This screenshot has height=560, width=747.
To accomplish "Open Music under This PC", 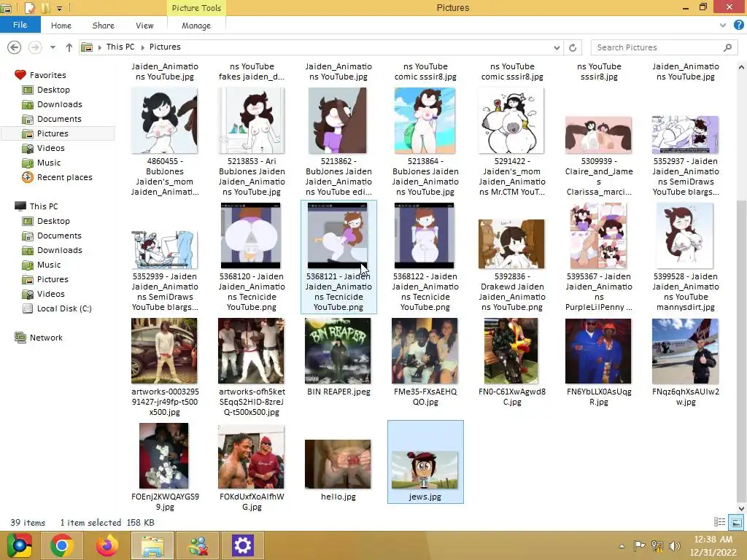I will tap(49, 265).
